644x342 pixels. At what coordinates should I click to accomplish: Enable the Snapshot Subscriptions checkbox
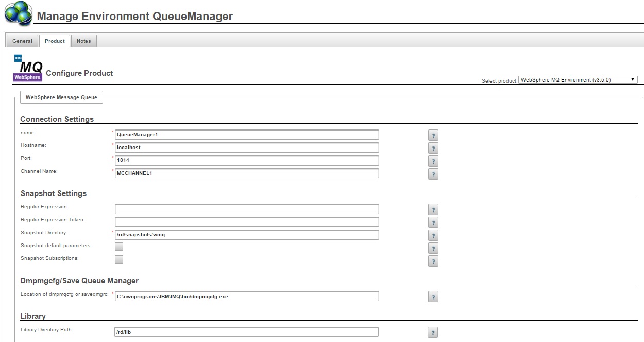pos(119,259)
